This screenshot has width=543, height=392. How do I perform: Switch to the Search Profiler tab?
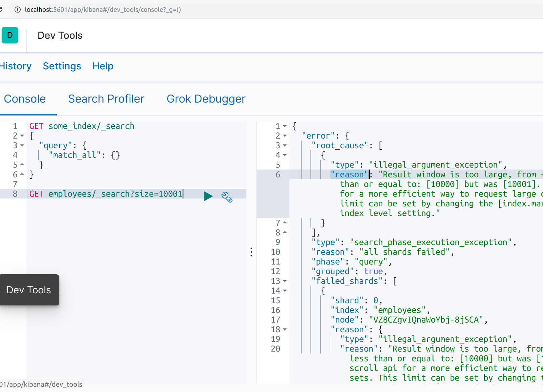[106, 99]
